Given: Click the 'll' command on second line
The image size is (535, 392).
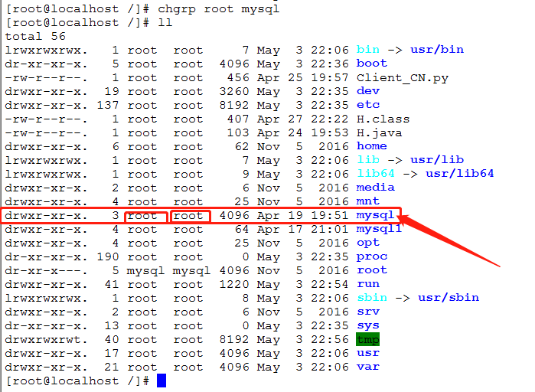Looking at the screenshot, I should (165, 22).
